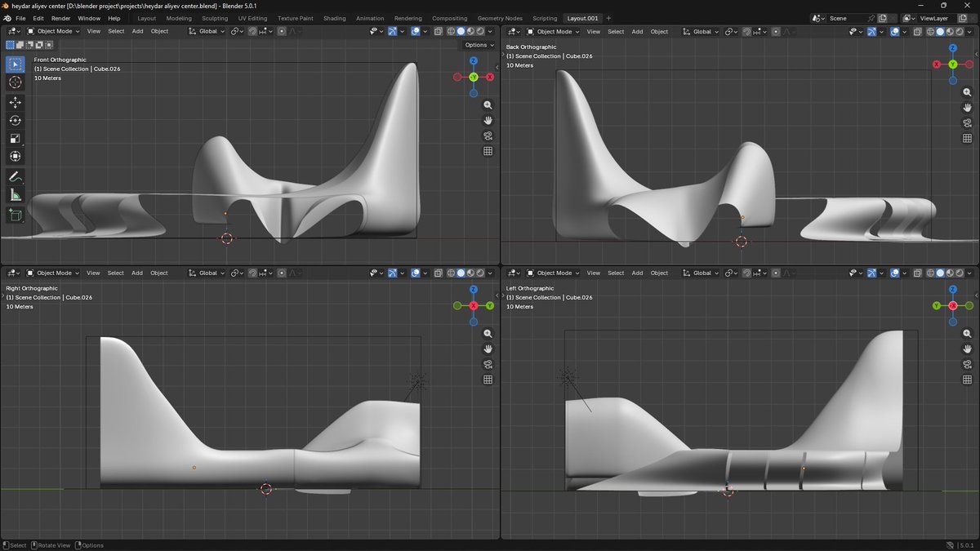
Task: Choose the Measure tool
Action: (x=16, y=195)
